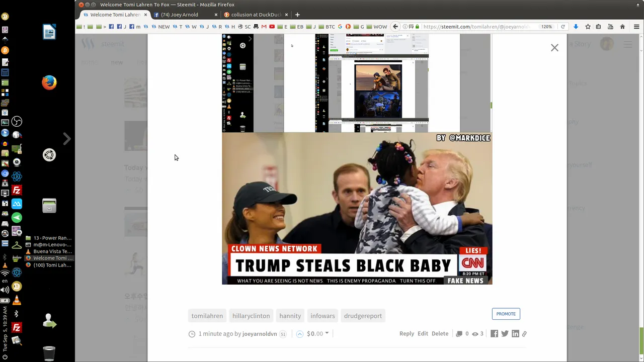The width and height of the screenshot is (644, 362).
Task: Open author joeyarnoldvn profile link
Action: [260, 333]
